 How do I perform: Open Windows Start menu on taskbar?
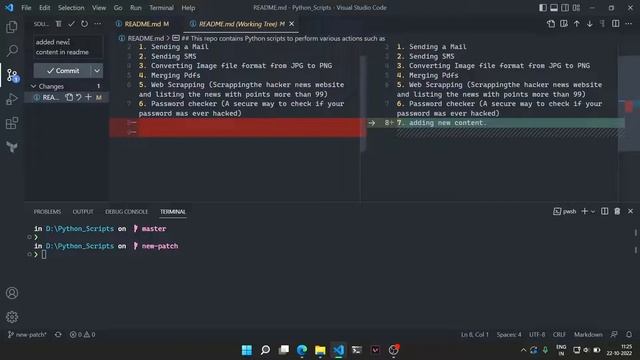(x=247, y=350)
